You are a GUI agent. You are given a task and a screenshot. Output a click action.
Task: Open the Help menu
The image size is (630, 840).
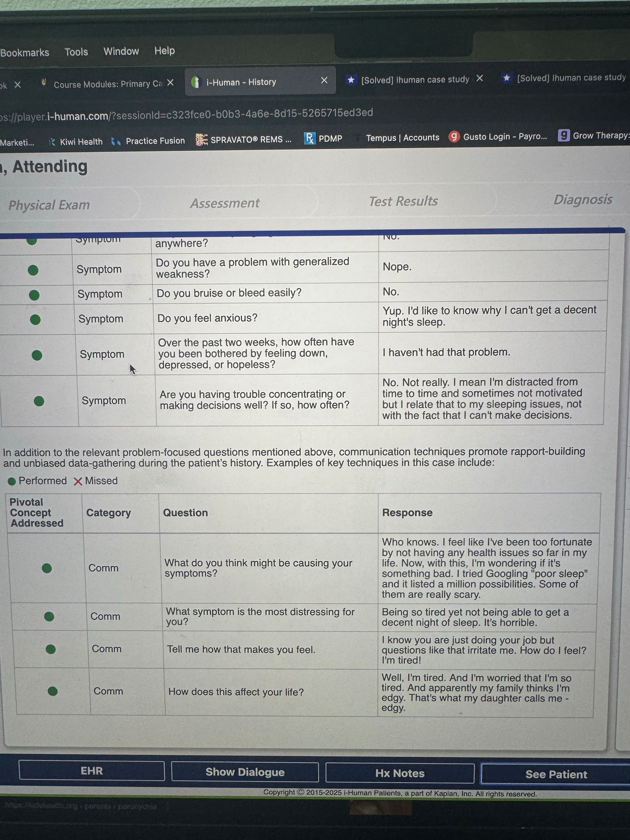coord(164,50)
